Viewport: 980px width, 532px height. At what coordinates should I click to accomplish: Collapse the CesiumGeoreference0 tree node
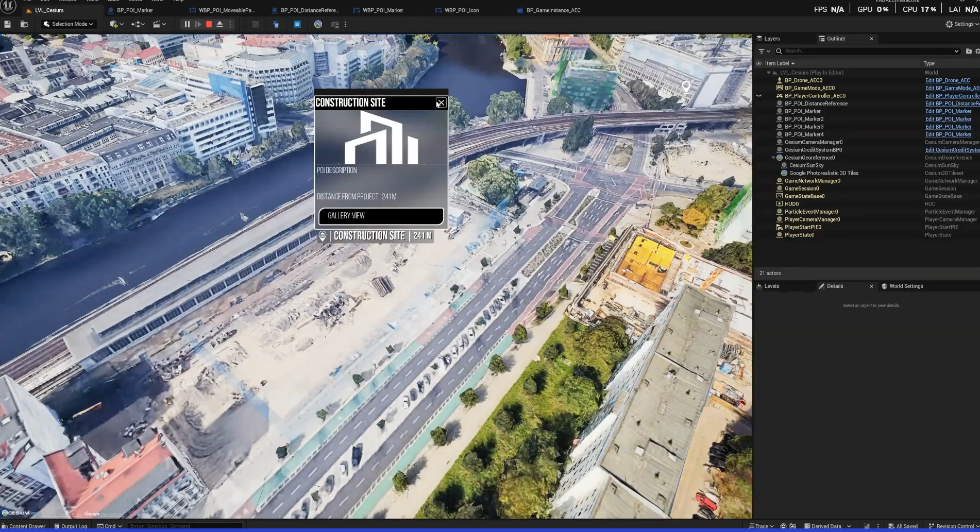pos(773,158)
